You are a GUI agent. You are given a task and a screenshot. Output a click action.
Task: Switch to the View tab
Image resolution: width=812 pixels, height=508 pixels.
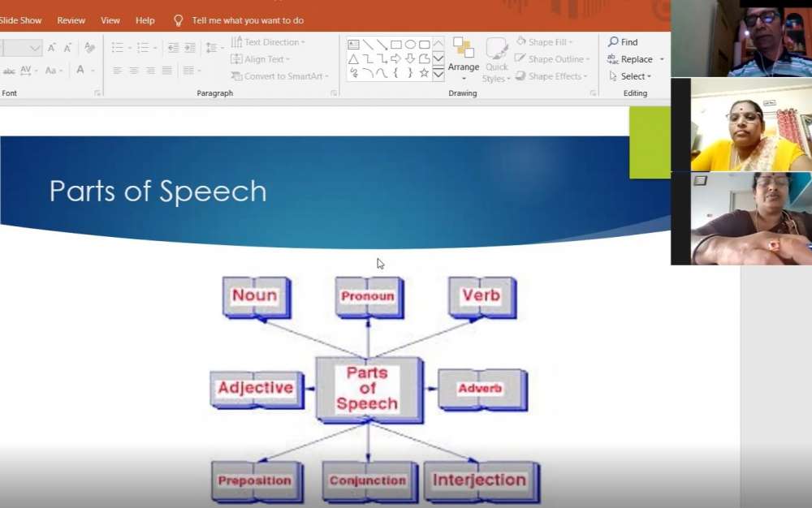click(x=110, y=20)
